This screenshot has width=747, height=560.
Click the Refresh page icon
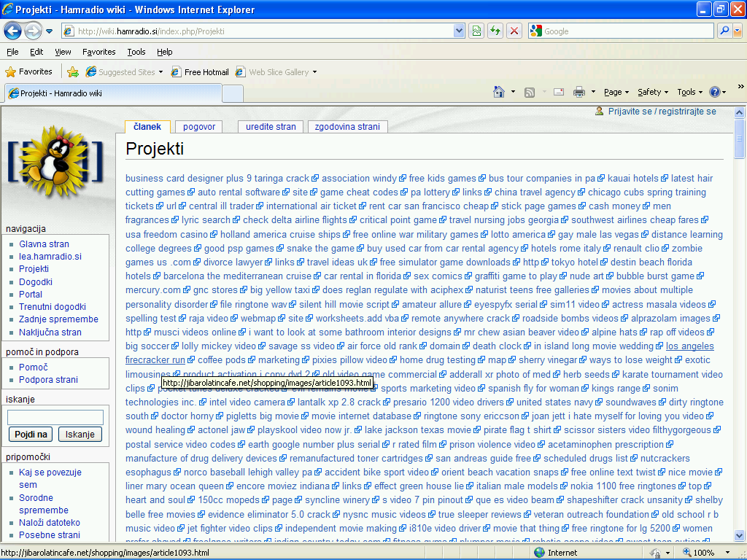495,31
